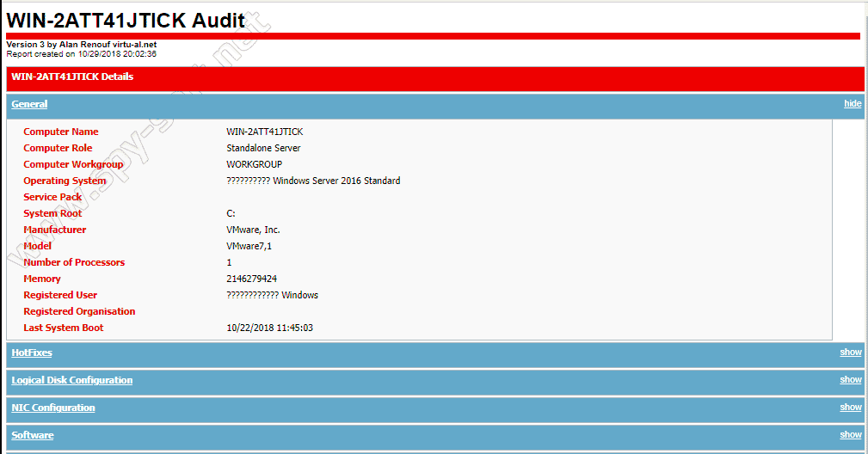
Task: Open the HotFixes section link
Action: pyautogui.click(x=32, y=353)
